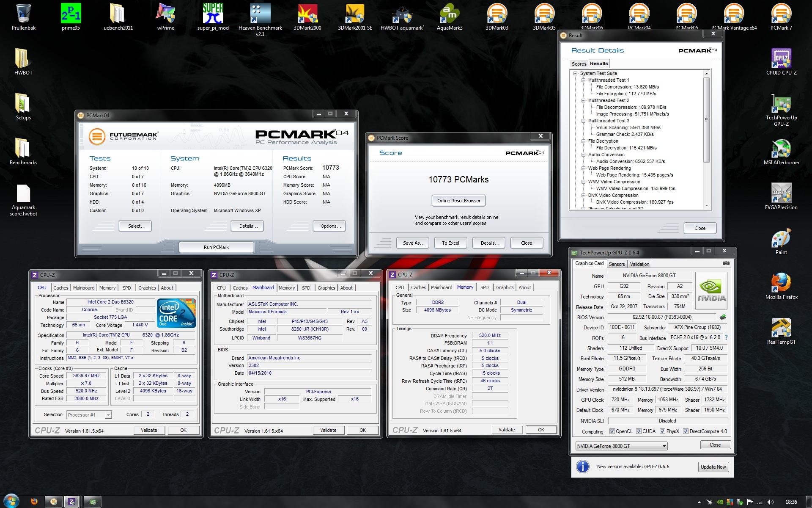
Task: Collapse Web Page Rendering node
Action: (x=584, y=168)
